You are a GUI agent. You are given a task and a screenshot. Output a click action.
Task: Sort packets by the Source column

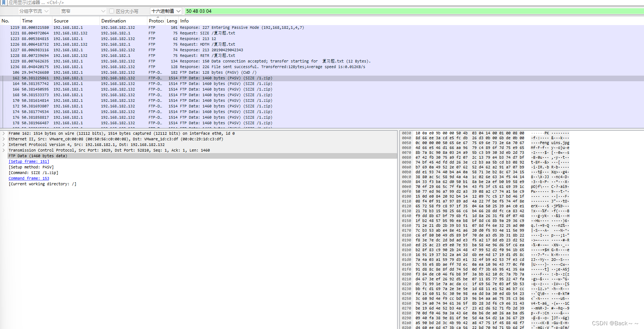click(x=76, y=21)
